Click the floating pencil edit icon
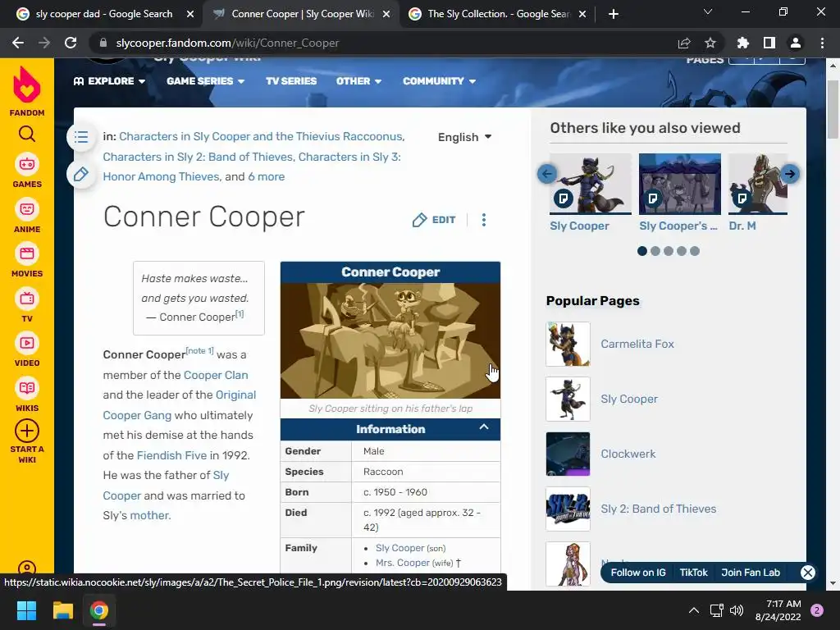840x630 pixels. pos(81,174)
